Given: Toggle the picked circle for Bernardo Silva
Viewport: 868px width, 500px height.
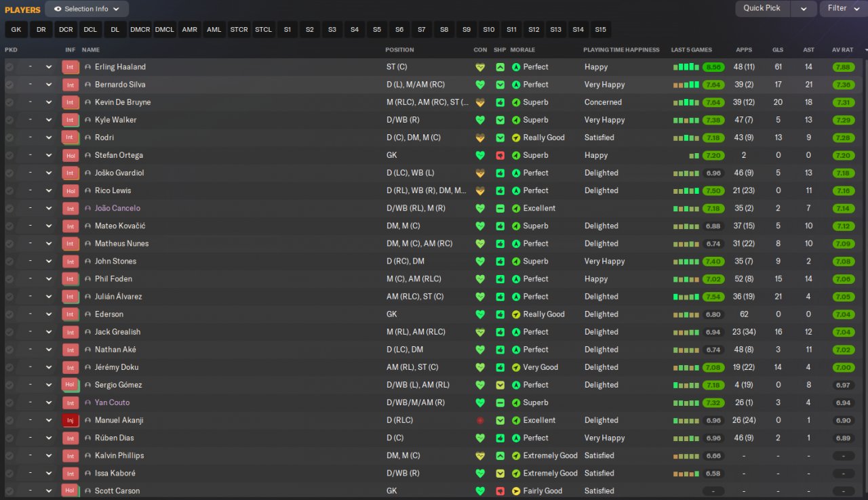Looking at the screenshot, I should 9,85.
